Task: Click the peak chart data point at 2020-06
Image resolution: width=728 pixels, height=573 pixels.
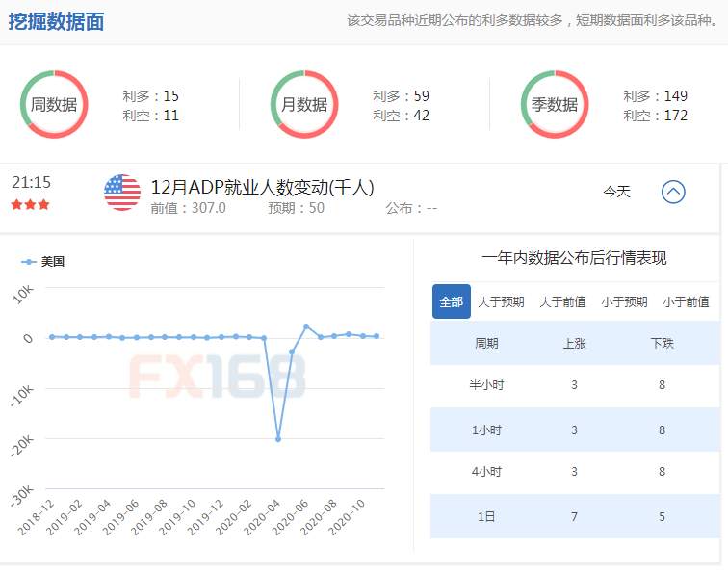Action: click(x=306, y=326)
